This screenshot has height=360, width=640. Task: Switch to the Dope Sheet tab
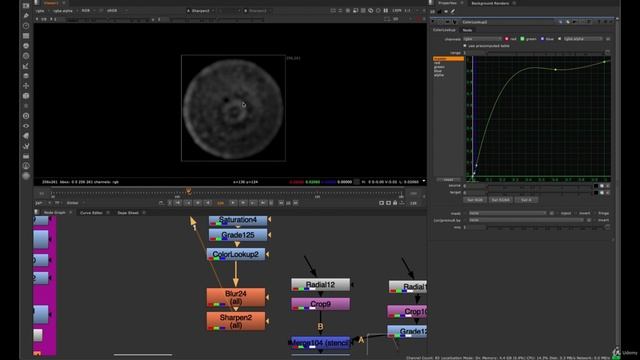coord(128,213)
